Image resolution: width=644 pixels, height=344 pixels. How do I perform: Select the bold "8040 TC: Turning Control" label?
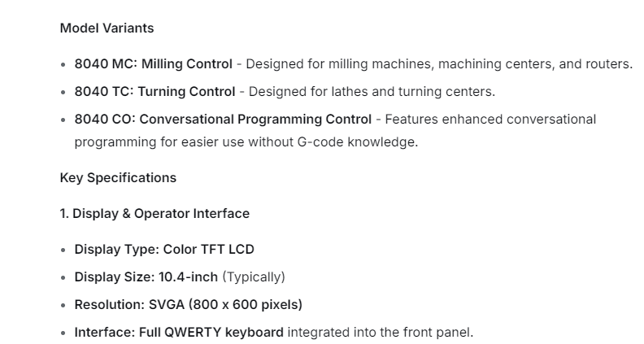click(154, 91)
